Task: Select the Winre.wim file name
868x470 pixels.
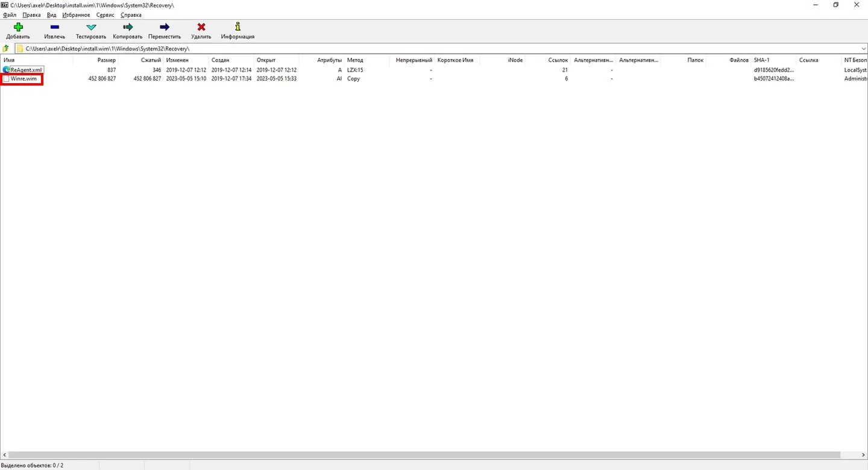Action: tap(24, 79)
